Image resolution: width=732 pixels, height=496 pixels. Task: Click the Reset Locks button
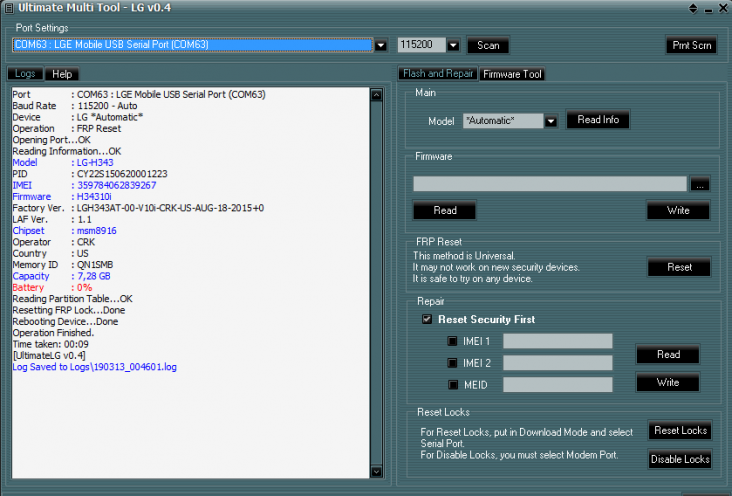tap(680, 431)
